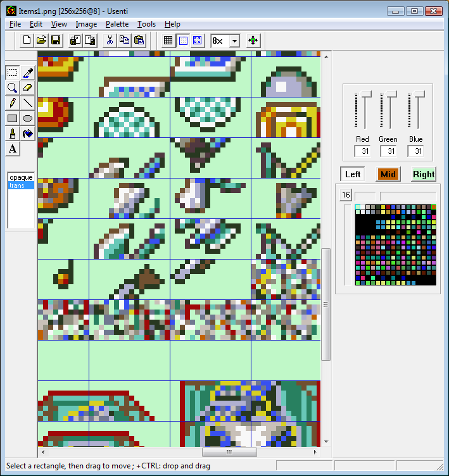Select the Flood fill bucket tool
Screen dimensions: 449x476
28,134
